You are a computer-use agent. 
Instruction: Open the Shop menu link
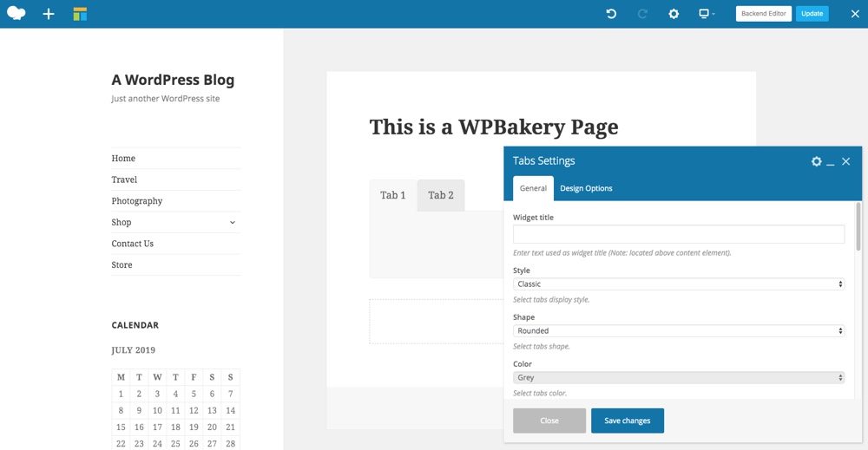pyautogui.click(x=122, y=222)
